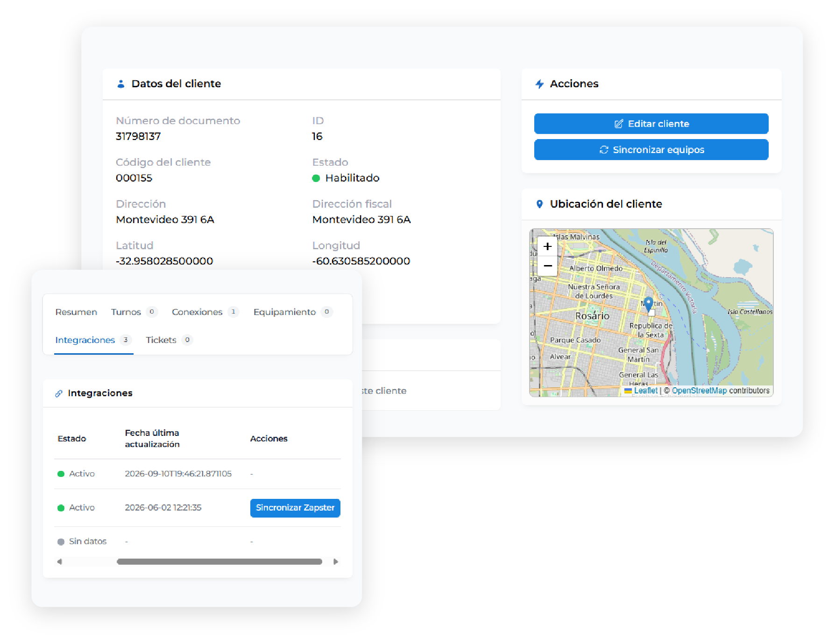Click the scroll-left arrow of the integrations table
Screen dimensions: 835x644
60,561
